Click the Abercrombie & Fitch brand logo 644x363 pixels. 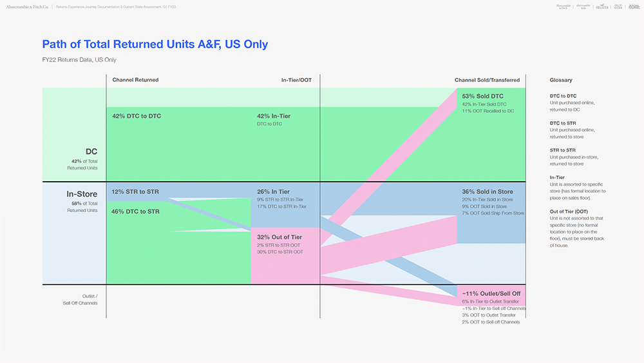click(x=563, y=6)
